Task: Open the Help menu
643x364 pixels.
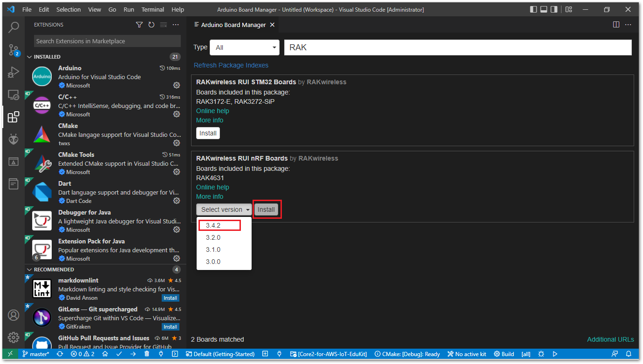Action: click(x=178, y=9)
